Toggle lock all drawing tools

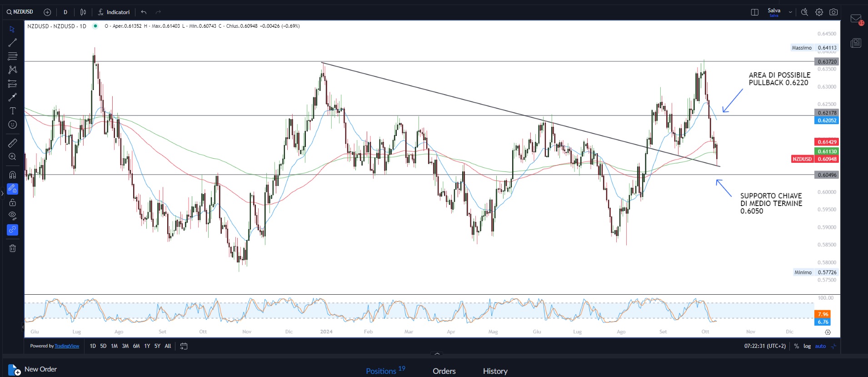(x=13, y=202)
